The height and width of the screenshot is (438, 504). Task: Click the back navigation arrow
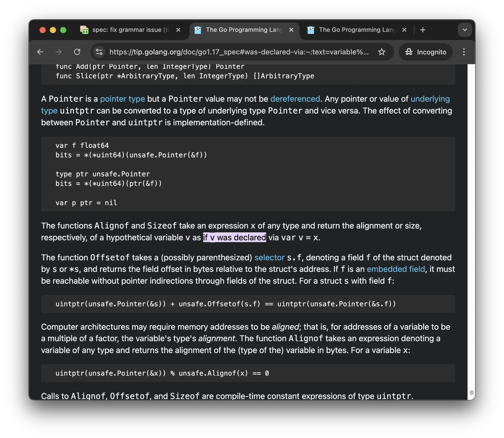(x=40, y=52)
